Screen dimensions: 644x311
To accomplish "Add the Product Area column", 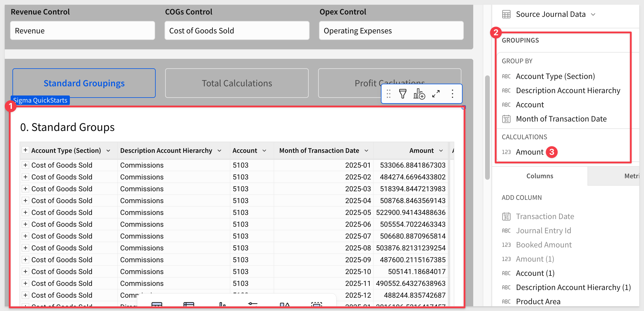I will 538,302.
